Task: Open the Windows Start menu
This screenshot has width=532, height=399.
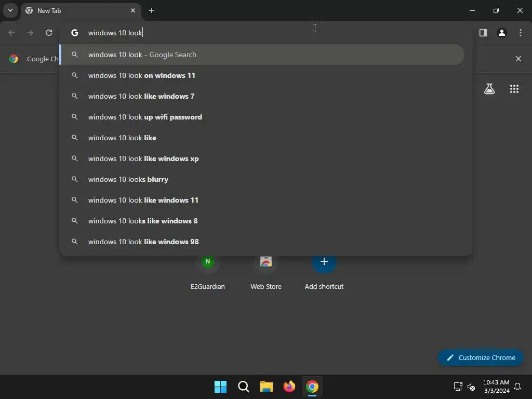Action: pos(220,387)
